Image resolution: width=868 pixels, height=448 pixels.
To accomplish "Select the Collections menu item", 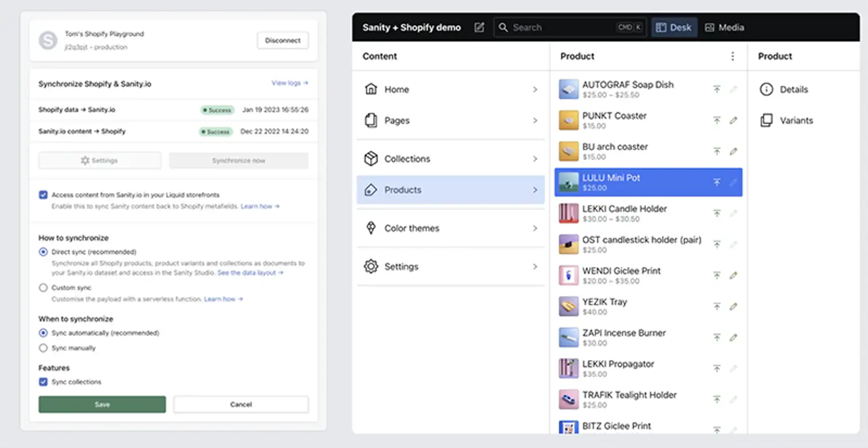I will (450, 159).
